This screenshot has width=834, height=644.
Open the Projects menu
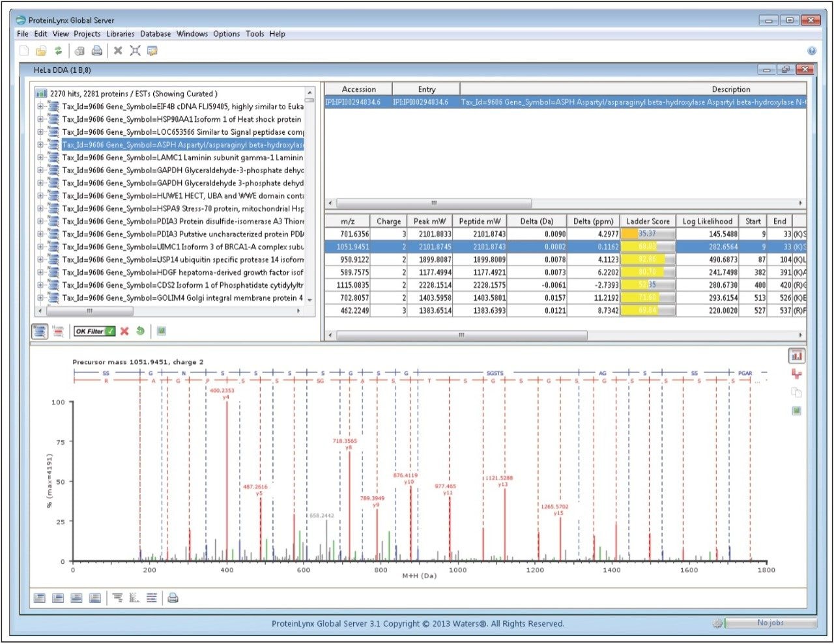pos(87,34)
